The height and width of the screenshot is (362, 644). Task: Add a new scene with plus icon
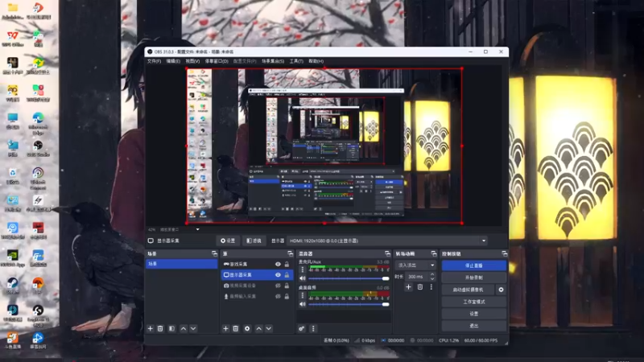click(x=151, y=329)
